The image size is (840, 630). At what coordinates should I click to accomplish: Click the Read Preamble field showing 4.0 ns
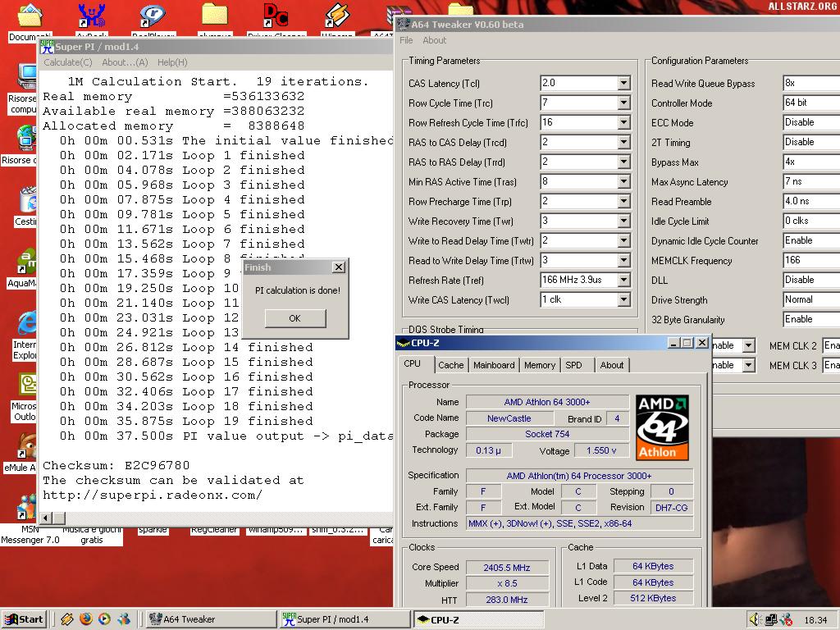[811, 202]
